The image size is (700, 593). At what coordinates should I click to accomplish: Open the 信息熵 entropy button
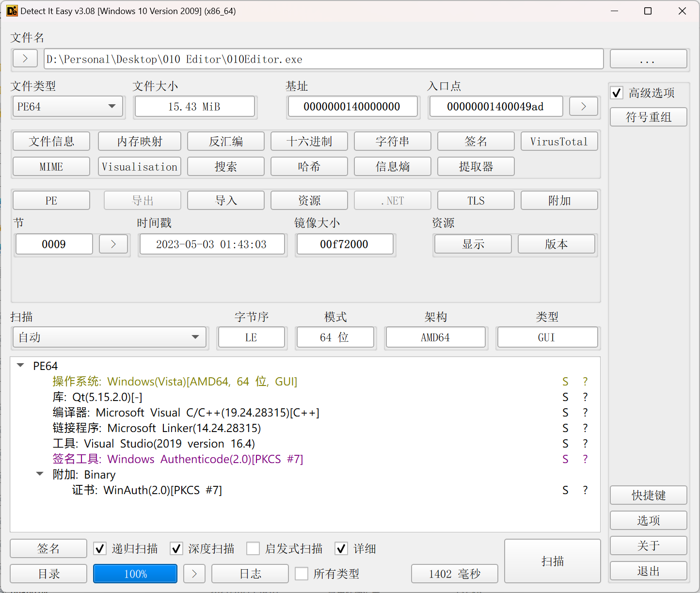393,166
